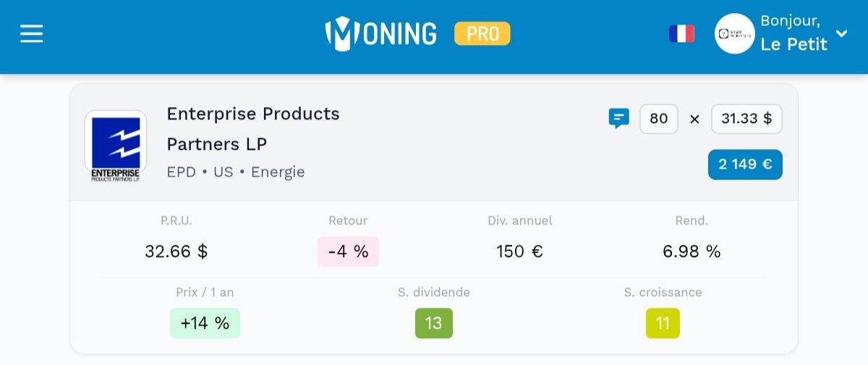Click the EPD • US • Energie subtitle
The height and width of the screenshot is (365, 868).
click(236, 172)
